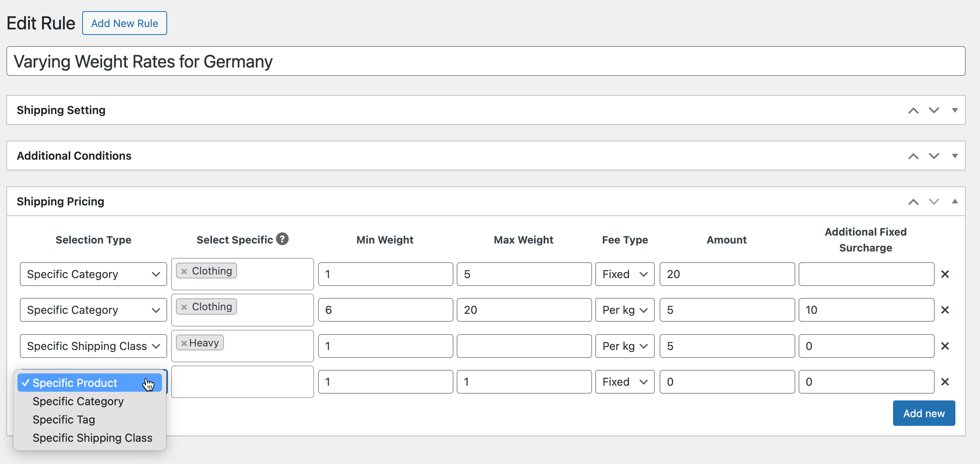Open the Per kg Fee Type dropdown
The height and width of the screenshot is (464, 980).
(x=624, y=310)
